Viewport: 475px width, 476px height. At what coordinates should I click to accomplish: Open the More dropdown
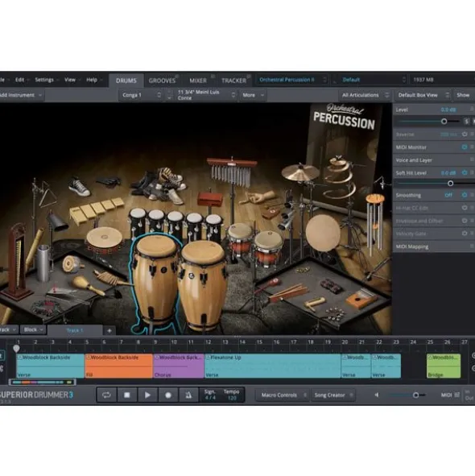tap(253, 95)
